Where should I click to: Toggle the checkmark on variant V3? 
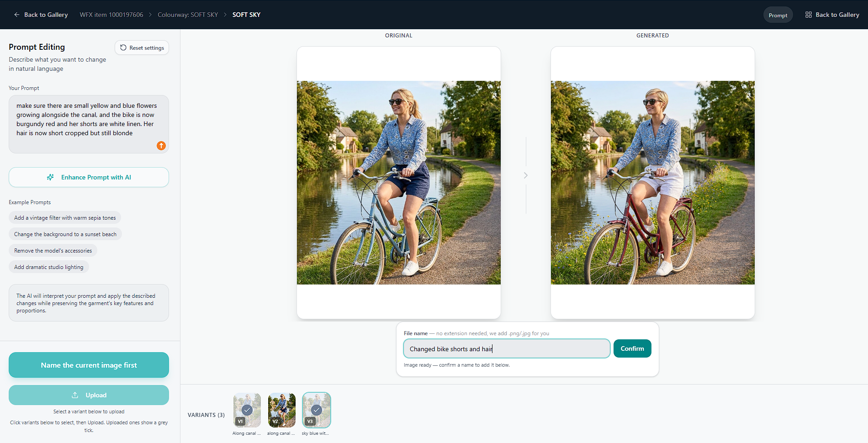[x=317, y=410]
